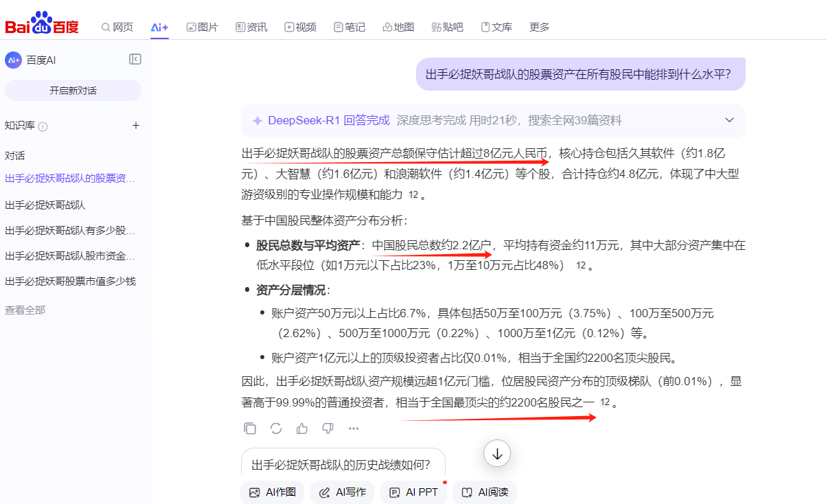The width and height of the screenshot is (826, 504).
Task: Click the user question bubble about 股票资产
Action: (581, 74)
